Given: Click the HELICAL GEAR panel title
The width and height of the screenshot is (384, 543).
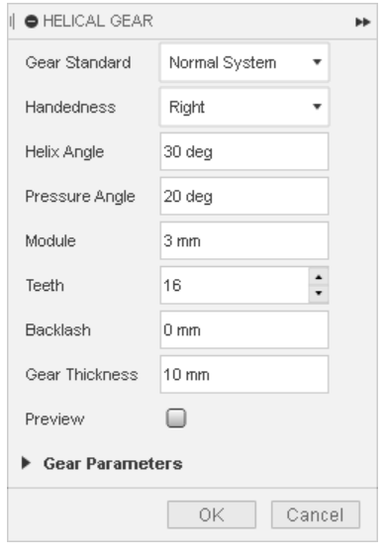Looking at the screenshot, I should point(98,21).
